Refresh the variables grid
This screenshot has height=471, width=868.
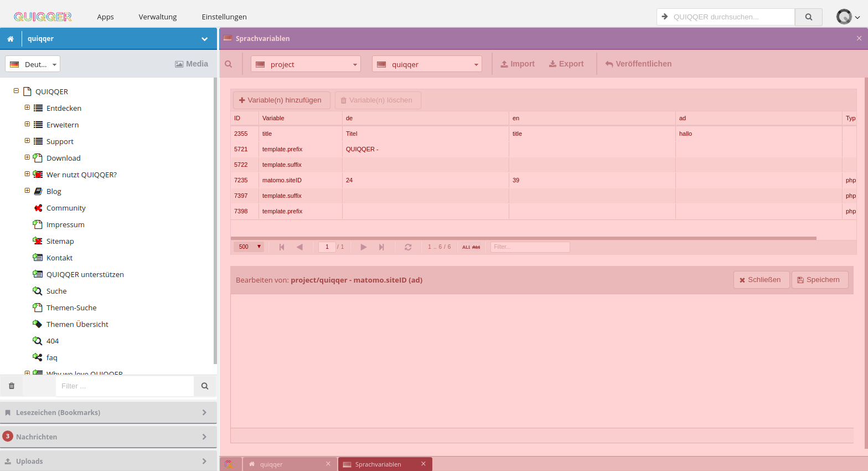(408, 247)
